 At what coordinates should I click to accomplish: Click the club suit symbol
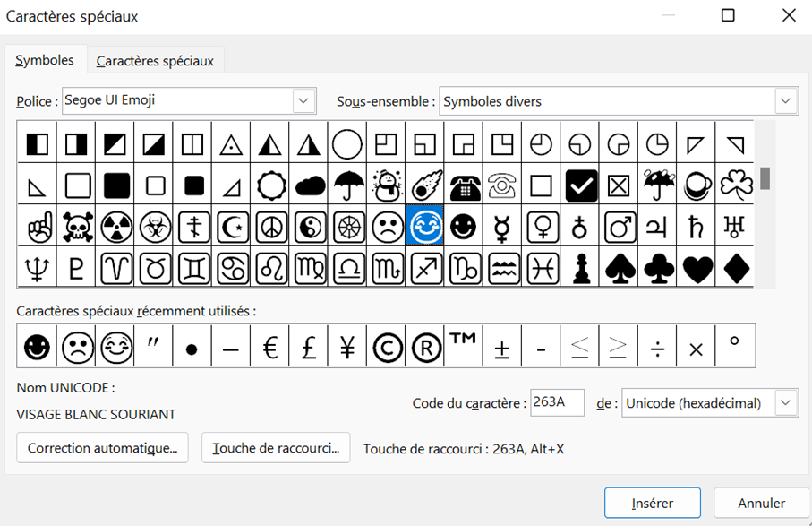pos(658,268)
